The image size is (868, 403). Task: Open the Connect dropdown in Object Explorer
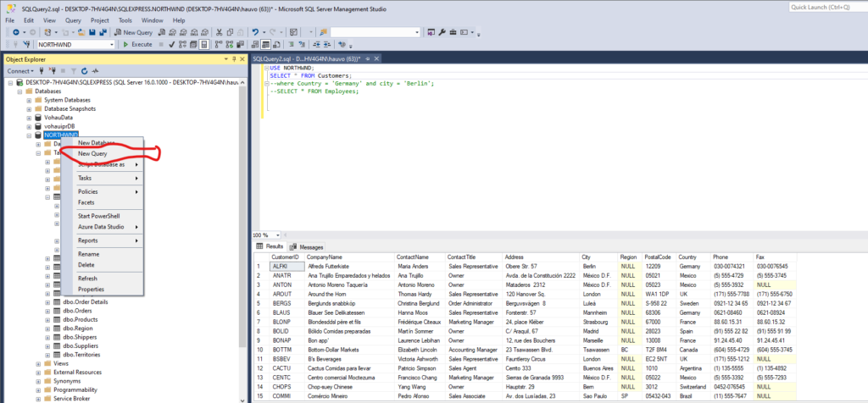coord(20,71)
